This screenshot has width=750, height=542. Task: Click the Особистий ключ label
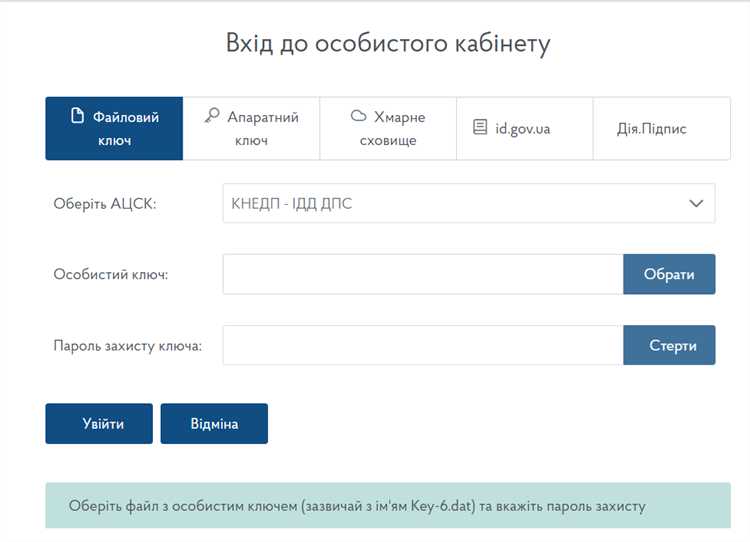(111, 275)
